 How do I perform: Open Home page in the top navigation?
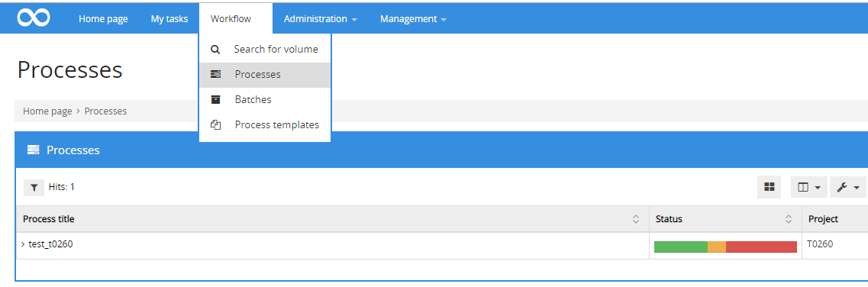[103, 19]
